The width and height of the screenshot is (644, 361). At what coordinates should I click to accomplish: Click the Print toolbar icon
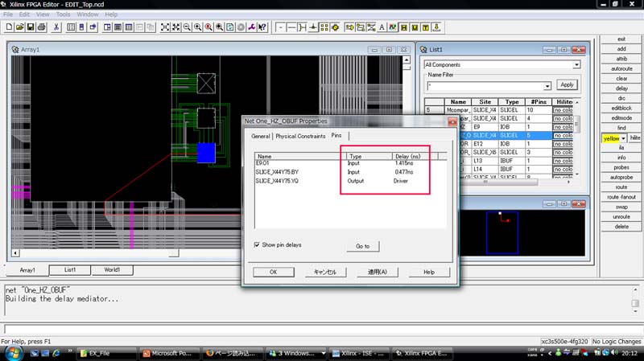click(42, 27)
